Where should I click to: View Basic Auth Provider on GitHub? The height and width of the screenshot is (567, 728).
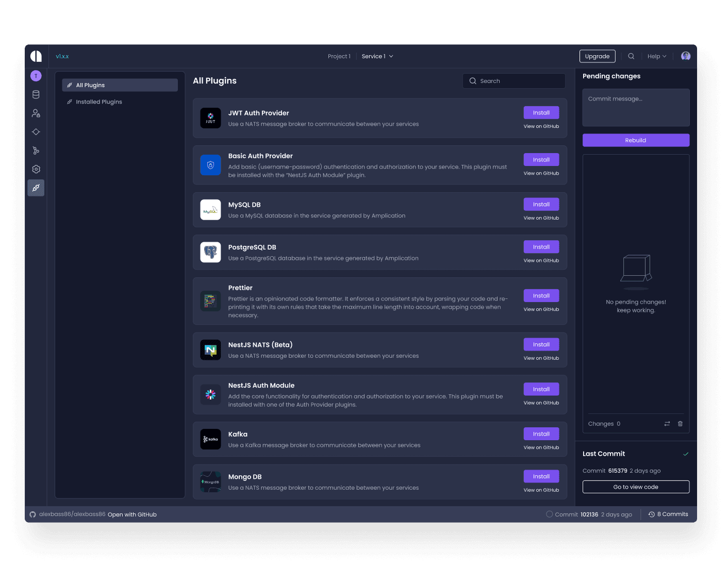tap(541, 173)
